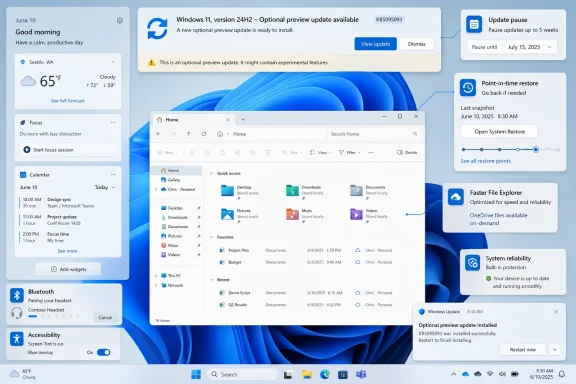
Task: Launch Microsoft Edge from the taskbar
Action: (325, 374)
